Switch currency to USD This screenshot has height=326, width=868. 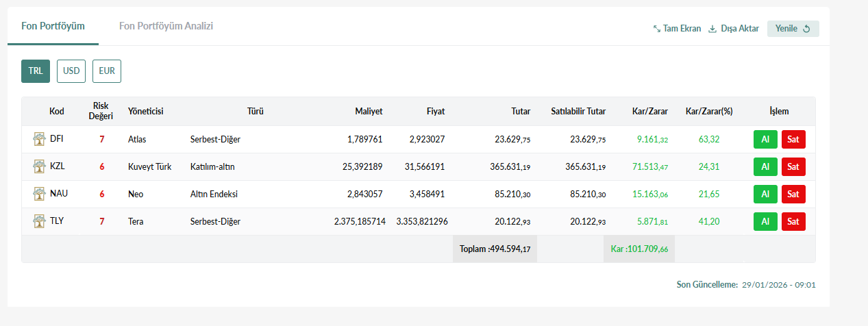tap(71, 71)
